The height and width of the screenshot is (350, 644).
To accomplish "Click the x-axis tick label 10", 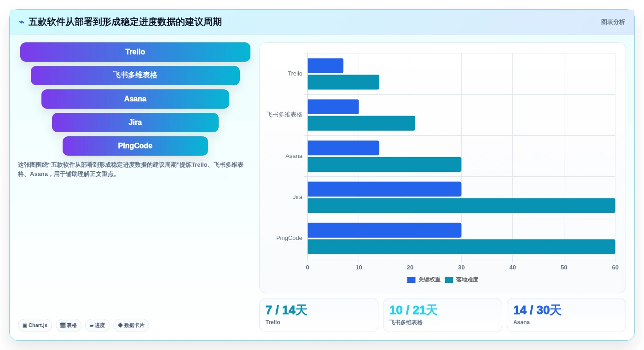I will pos(359,268).
